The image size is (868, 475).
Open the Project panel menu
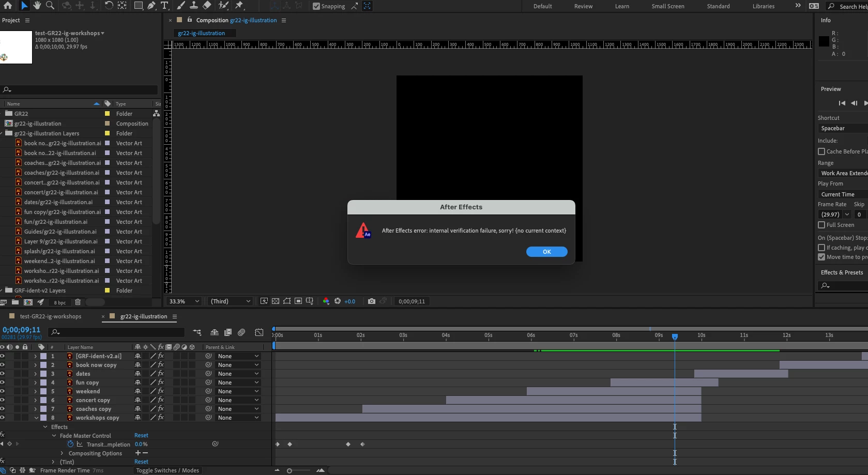point(27,20)
